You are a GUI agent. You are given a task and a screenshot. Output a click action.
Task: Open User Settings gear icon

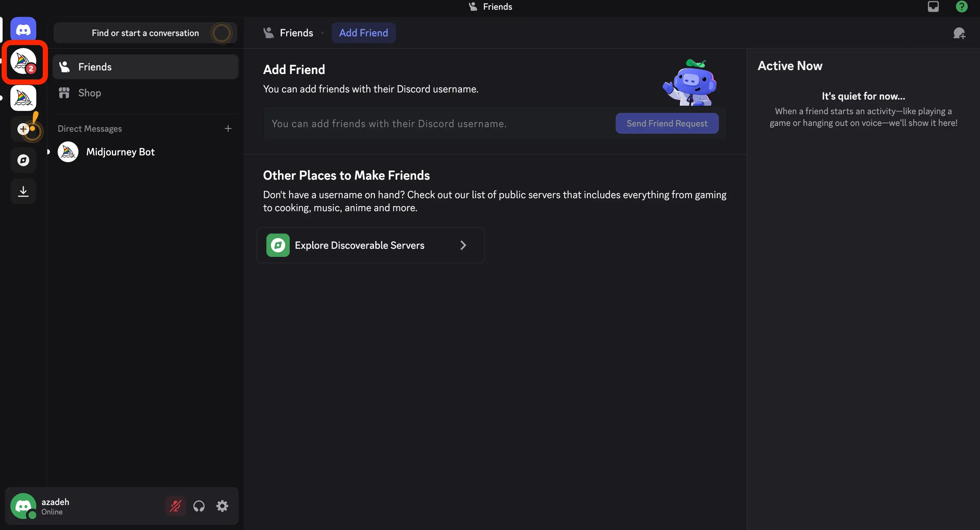[222, 506]
